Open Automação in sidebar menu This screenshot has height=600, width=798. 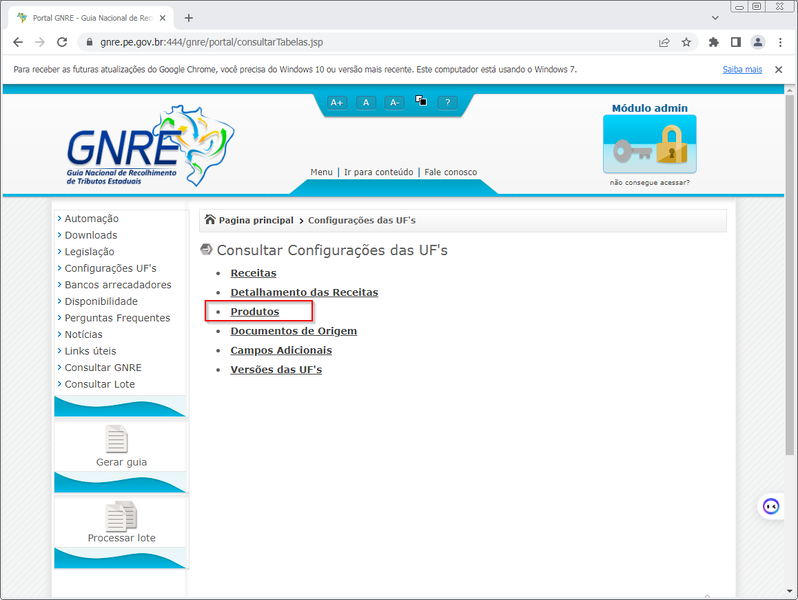click(91, 218)
